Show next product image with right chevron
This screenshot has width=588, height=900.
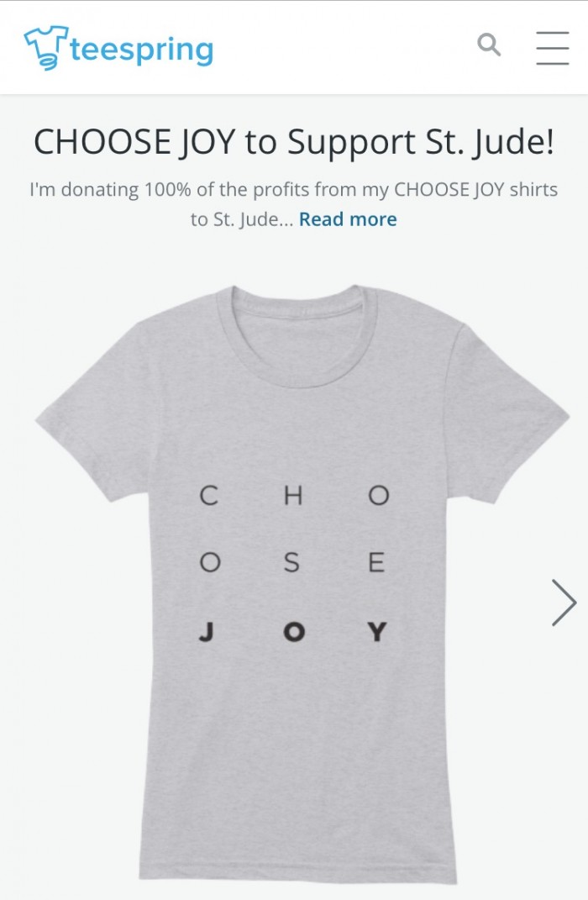pos(564,602)
